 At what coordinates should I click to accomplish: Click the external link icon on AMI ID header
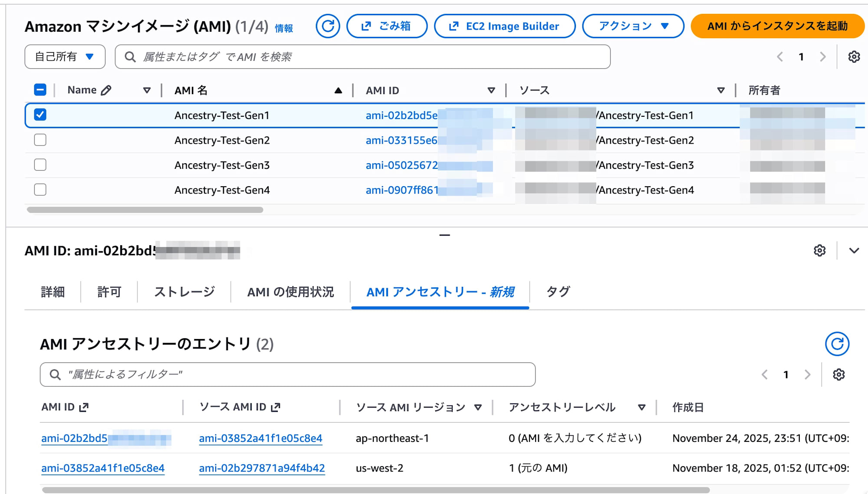pos(83,407)
